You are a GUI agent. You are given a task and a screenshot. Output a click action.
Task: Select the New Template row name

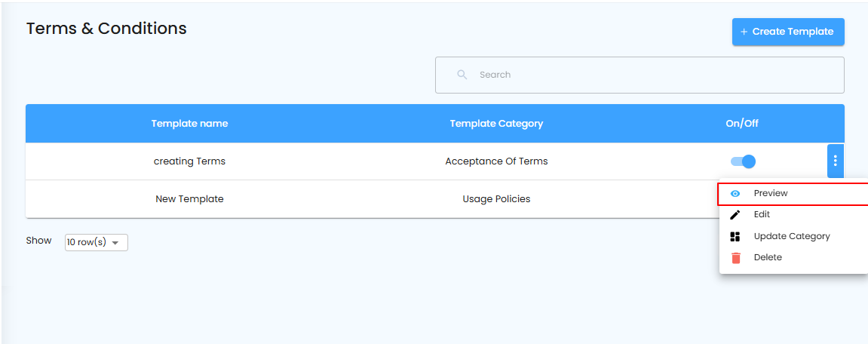tap(189, 199)
